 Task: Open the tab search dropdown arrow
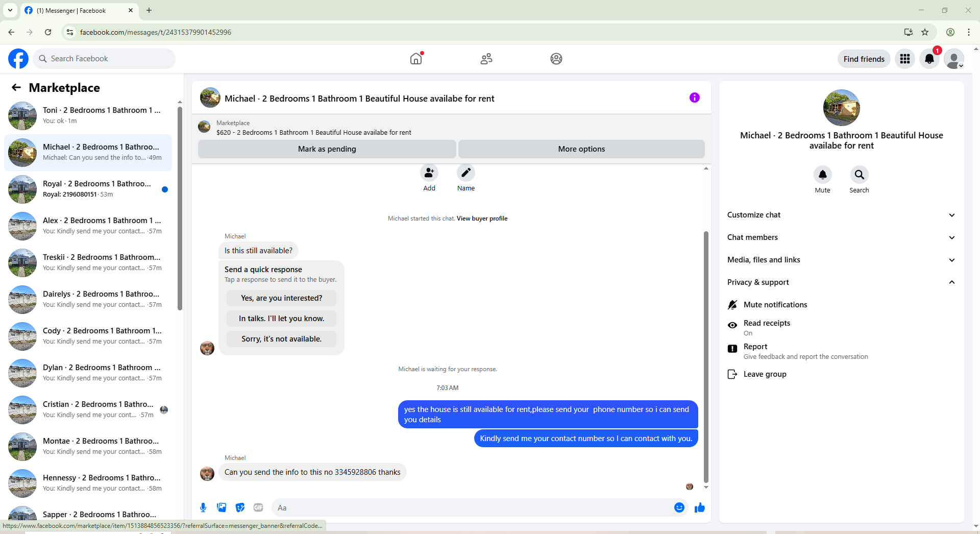(x=10, y=10)
